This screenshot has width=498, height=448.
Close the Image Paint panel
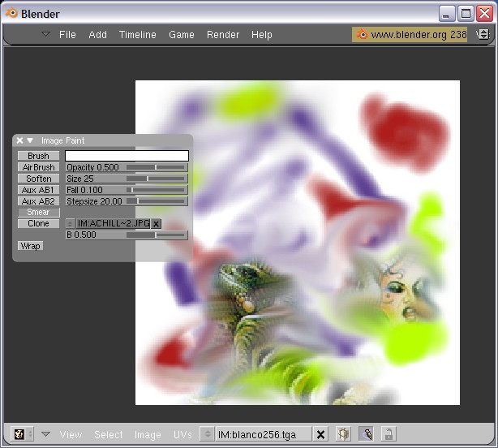19,140
